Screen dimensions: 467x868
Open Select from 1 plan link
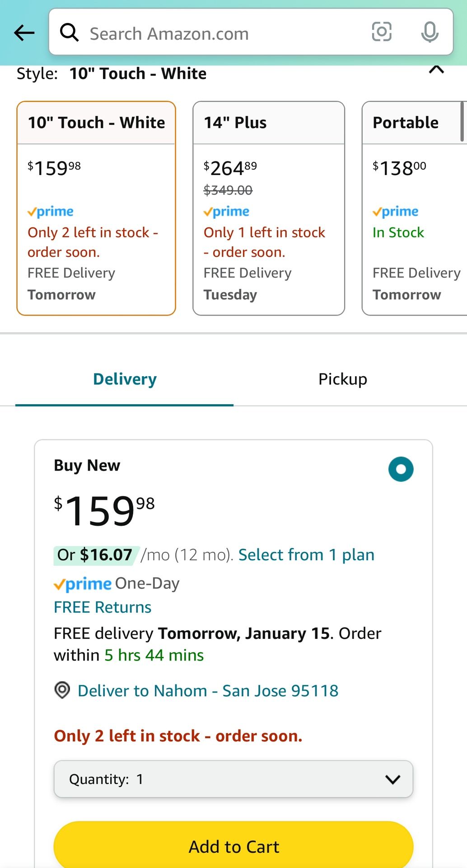click(306, 555)
